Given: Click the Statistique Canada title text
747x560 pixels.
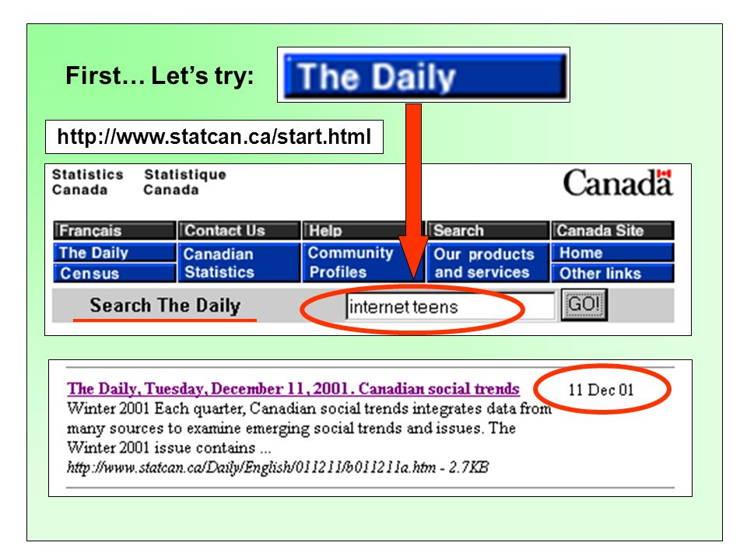Looking at the screenshot, I should [x=185, y=182].
